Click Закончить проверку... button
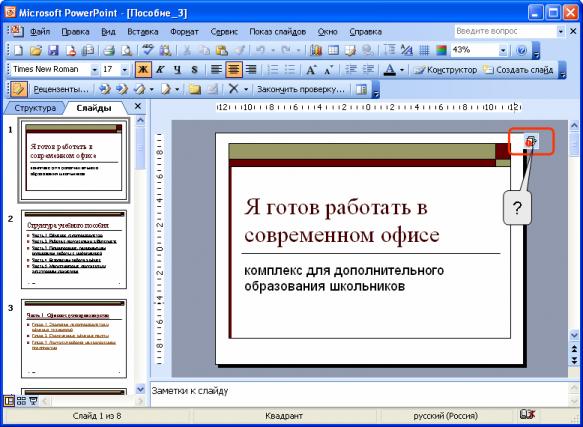 pyautogui.click(x=301, y=89)
